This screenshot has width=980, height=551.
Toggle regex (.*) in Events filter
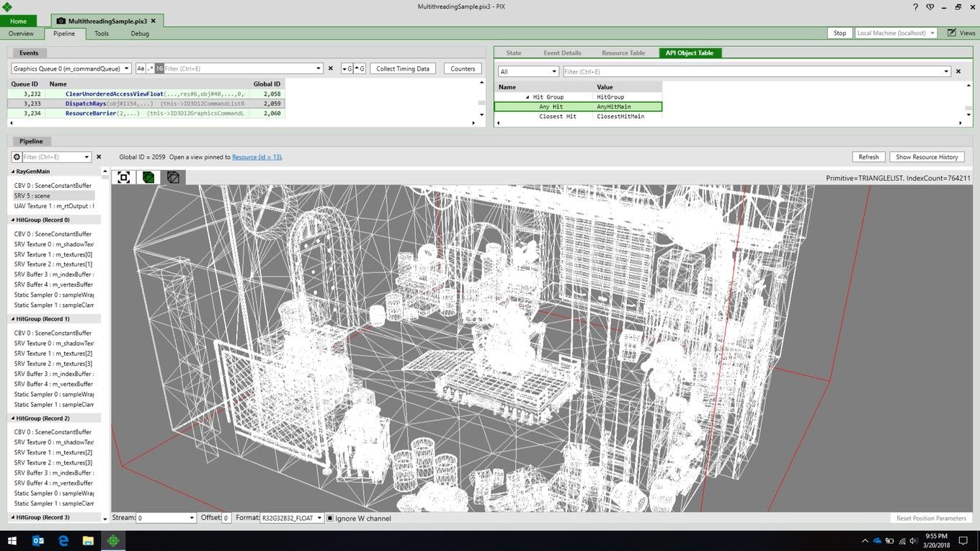click(x=151, y=68)
